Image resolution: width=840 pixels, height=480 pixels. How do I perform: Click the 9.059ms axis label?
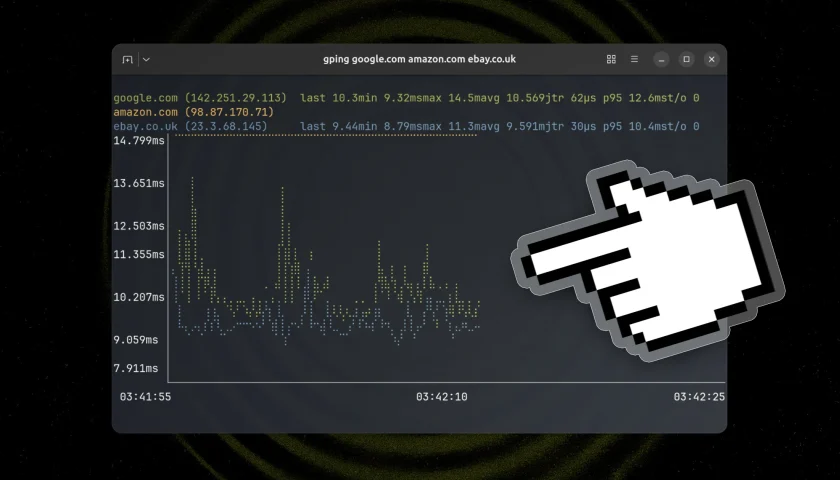tap(136, 340)
